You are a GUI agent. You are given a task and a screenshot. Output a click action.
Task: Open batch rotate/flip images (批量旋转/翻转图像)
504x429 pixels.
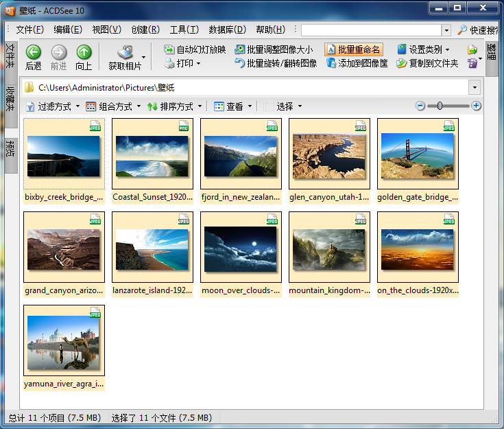point(276,63)
